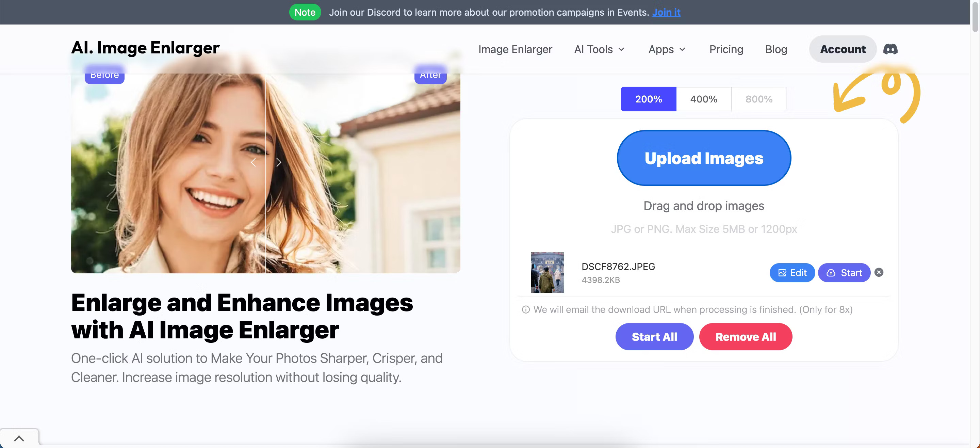
Task: Select the 800% enlargement option
Action: [758, 99]
